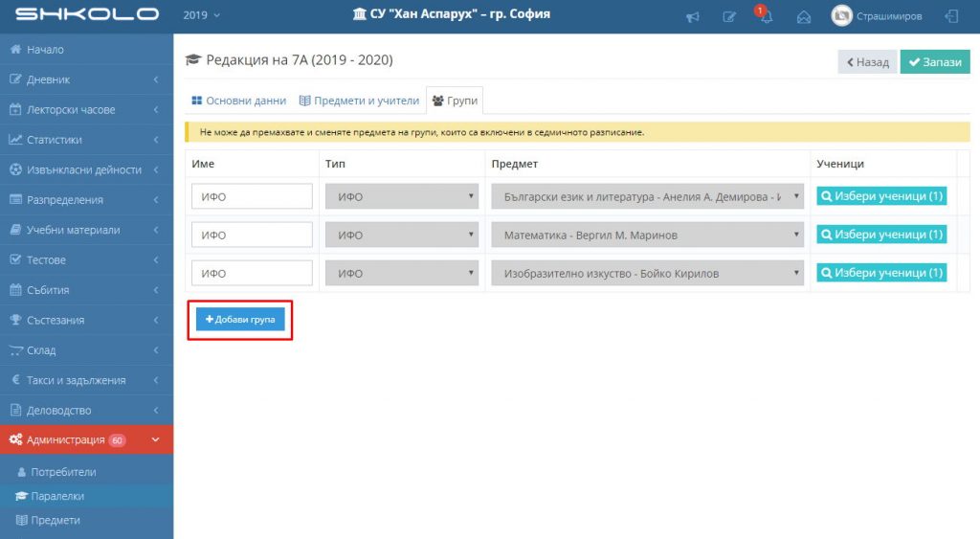Expand the Статистики sidebar menu
Screen dimensions: 980x539
click(x=86, y=140)
